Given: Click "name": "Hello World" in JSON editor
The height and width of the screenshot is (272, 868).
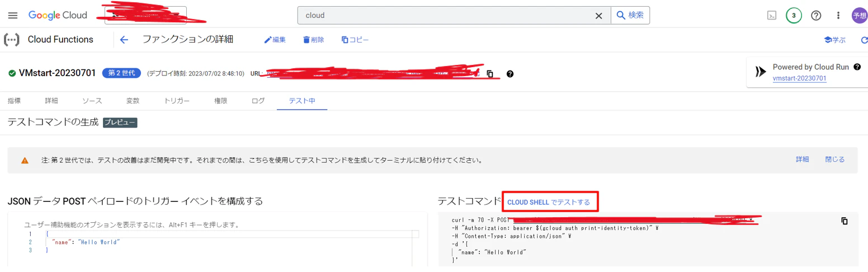Looking at the screenshot, I should coord(86,242).
